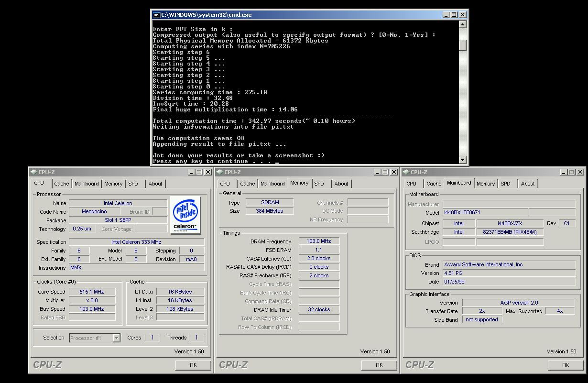This screenshot has height=383, width=588.
Task: Click OK in the middle CPU-Z window
Action: 379,365
